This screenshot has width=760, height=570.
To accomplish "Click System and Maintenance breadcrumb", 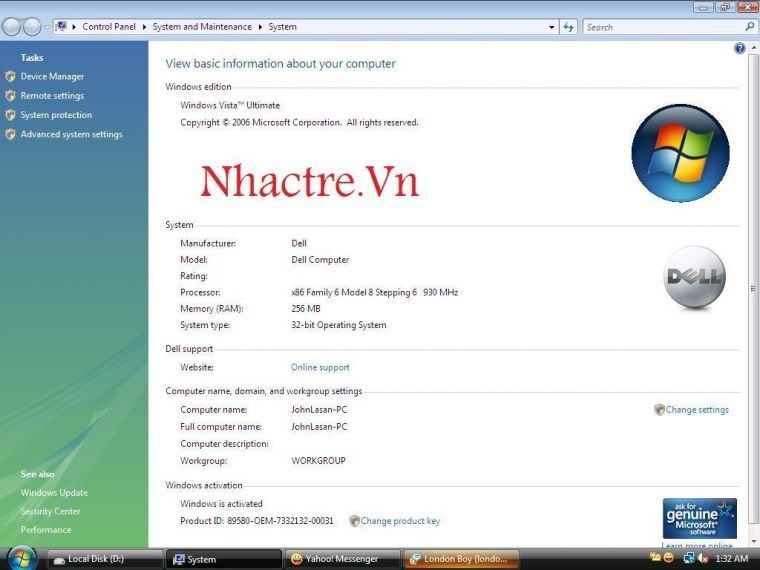I will click(202, 27).
